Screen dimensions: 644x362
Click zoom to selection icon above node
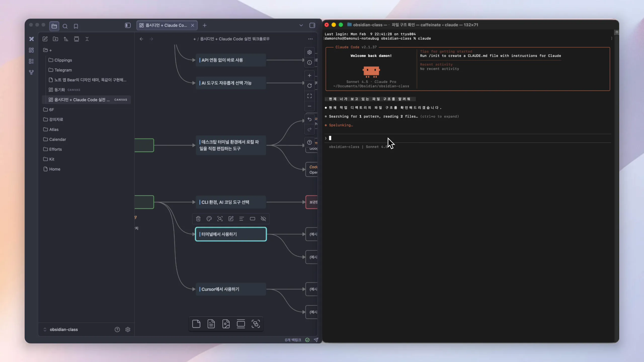point(220,219)
